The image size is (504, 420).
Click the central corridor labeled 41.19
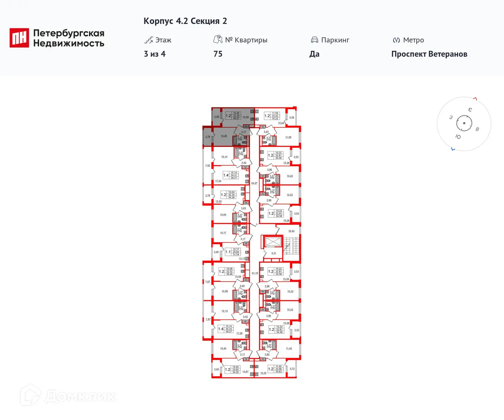(x=254, y=273)
